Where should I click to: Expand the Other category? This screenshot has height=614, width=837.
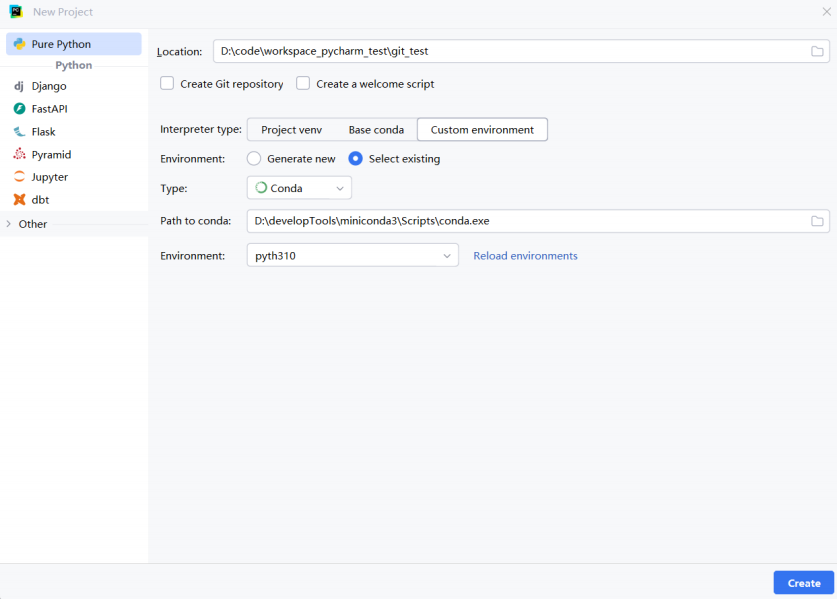[9, 224]
